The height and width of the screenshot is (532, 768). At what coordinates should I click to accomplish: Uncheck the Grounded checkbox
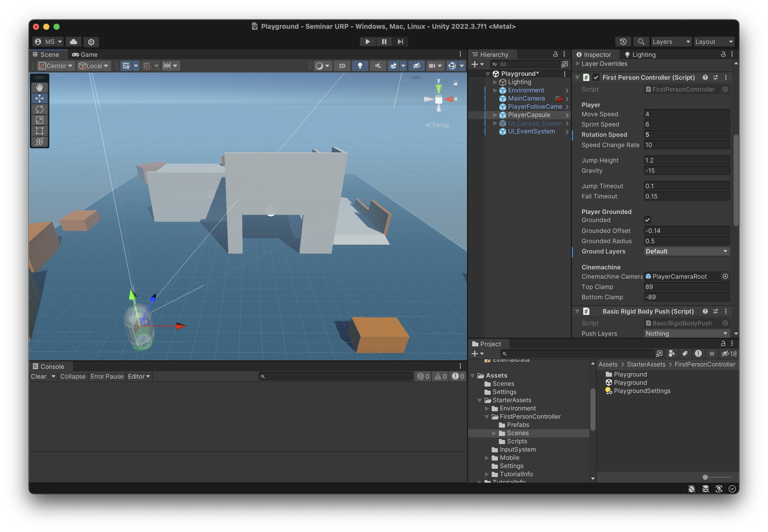click(647, 220)
